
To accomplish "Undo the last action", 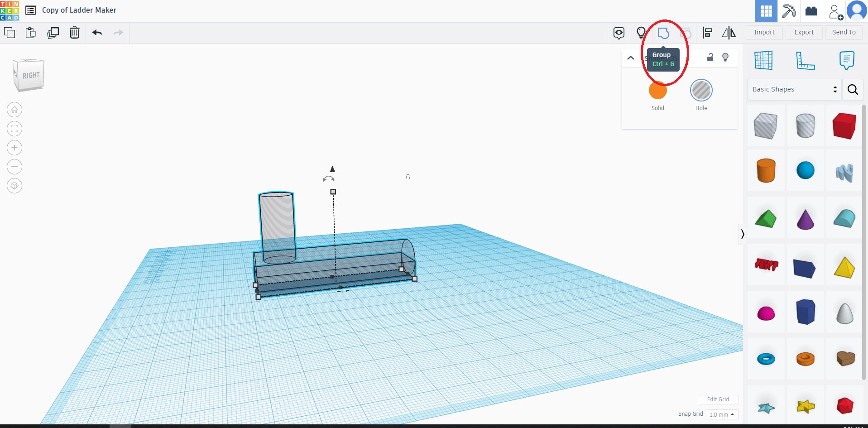I will (x=97, y=33).
